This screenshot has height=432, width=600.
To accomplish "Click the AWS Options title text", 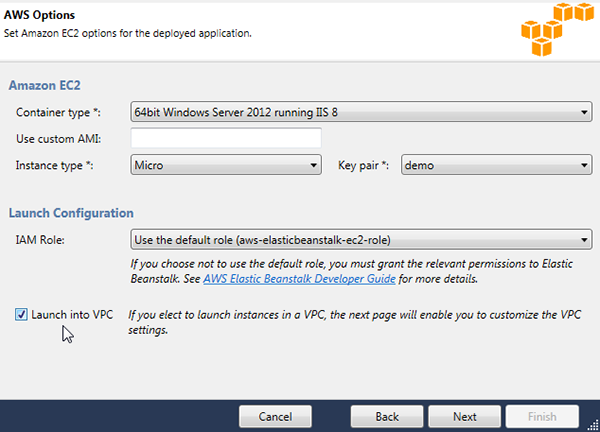I will pos(39,15).
